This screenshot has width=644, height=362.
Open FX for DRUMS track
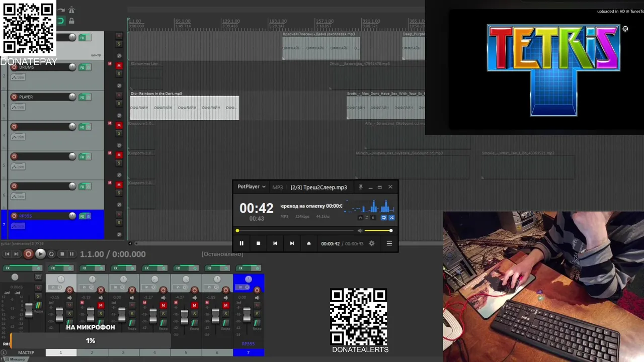pos(83,67)
